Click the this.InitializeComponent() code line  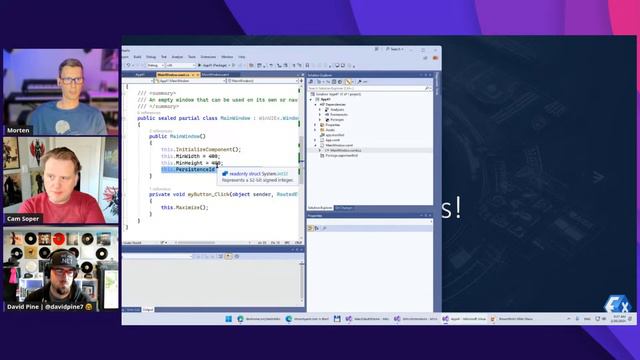point(201,149)
